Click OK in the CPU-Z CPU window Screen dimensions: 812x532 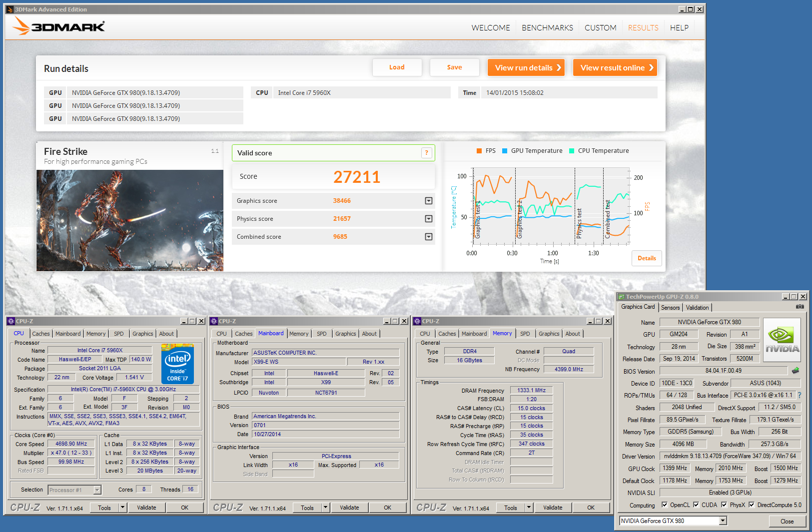(184, 508)
